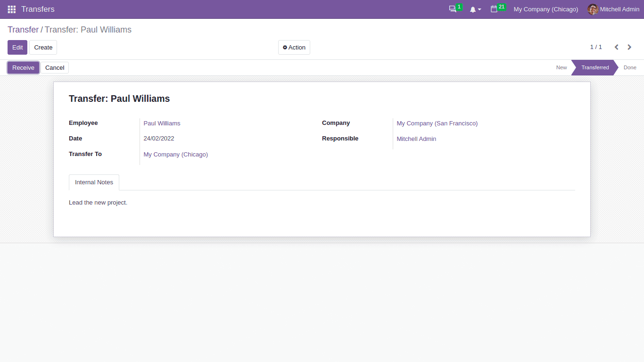
Task: Open the messaging conversations icon
Action: coord(453,9)
